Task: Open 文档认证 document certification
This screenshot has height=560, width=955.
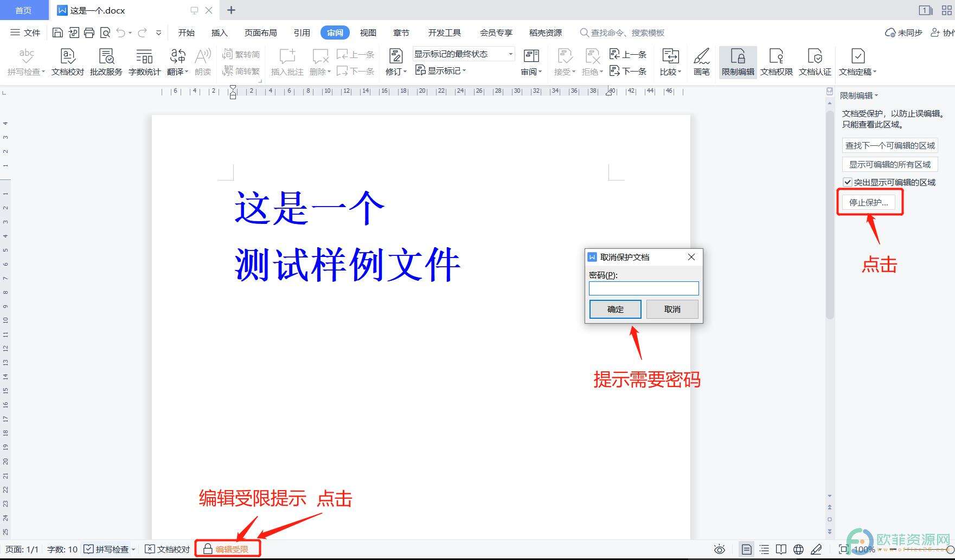Action: point(815,62)
